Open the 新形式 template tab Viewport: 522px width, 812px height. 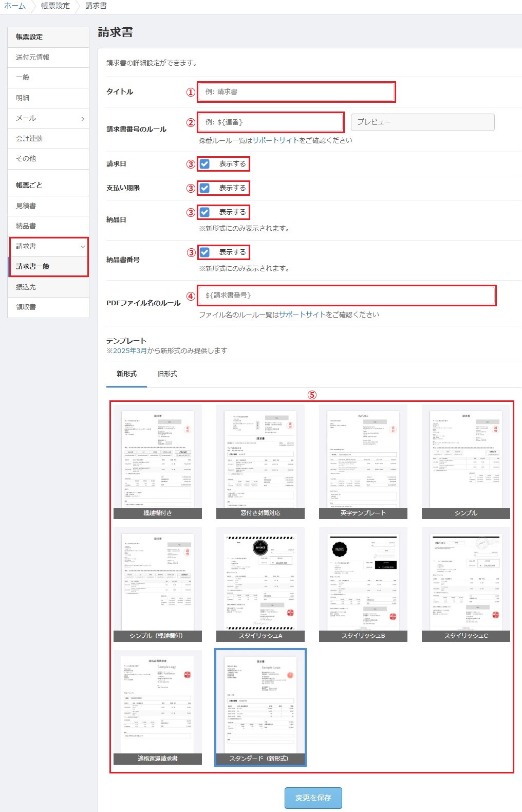tap(126, 374)
